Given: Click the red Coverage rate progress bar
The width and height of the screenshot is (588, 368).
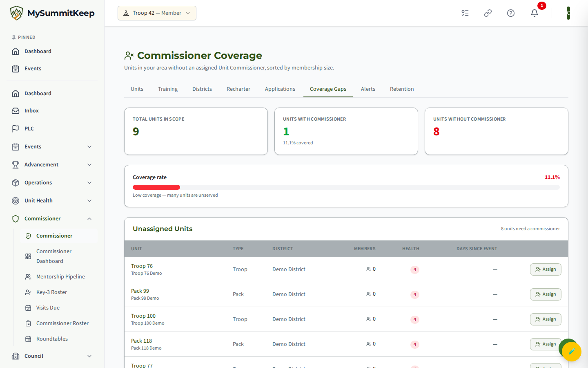Looking at the screenshot, I should point(156,187).
